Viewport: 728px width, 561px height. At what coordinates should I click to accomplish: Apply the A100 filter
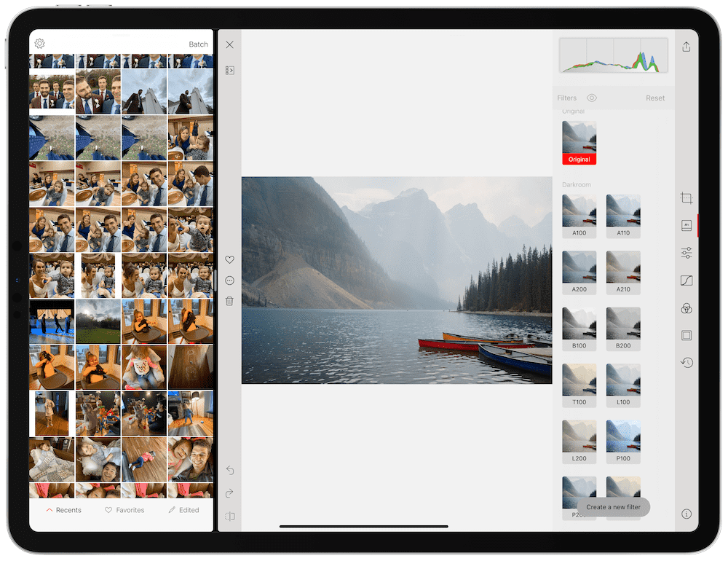click(579, 216)
